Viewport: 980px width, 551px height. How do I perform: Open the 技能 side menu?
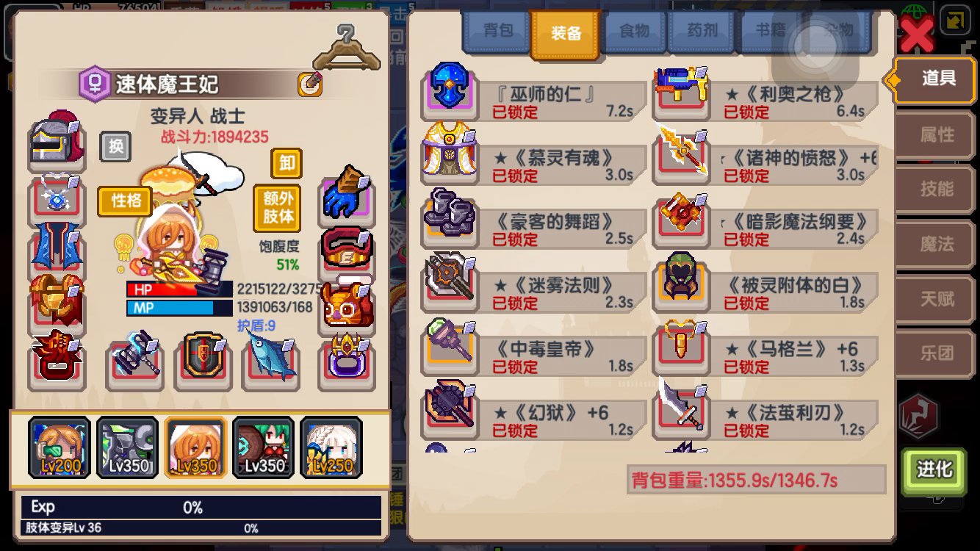(x=937, y=190)
